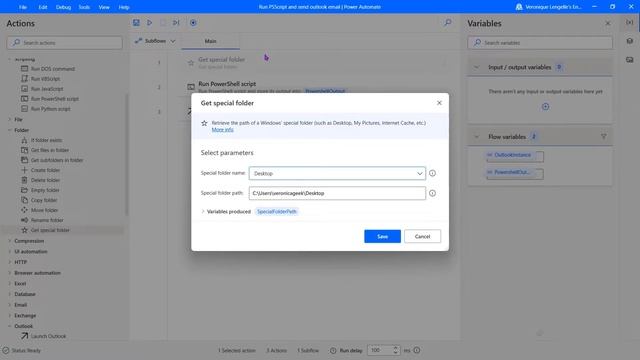640x360 pixels.
Task: Select Copy folder action
Action: pos(44,200)
